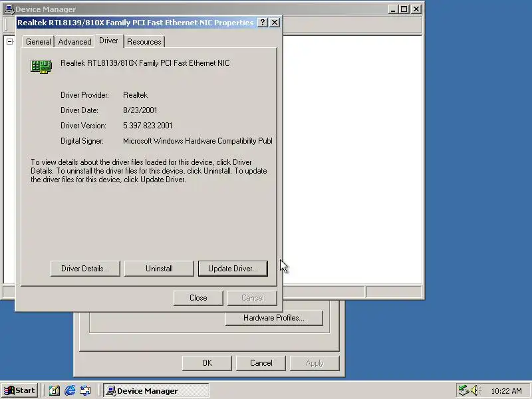Collapse the Device Manager tree node
532x399 pixels.
[9, 41]
